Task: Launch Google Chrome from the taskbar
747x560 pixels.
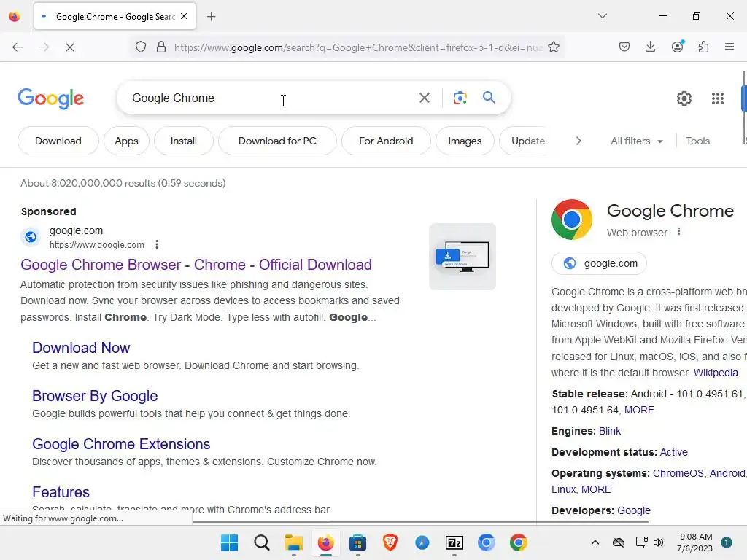Action: [x=519, y=542]
